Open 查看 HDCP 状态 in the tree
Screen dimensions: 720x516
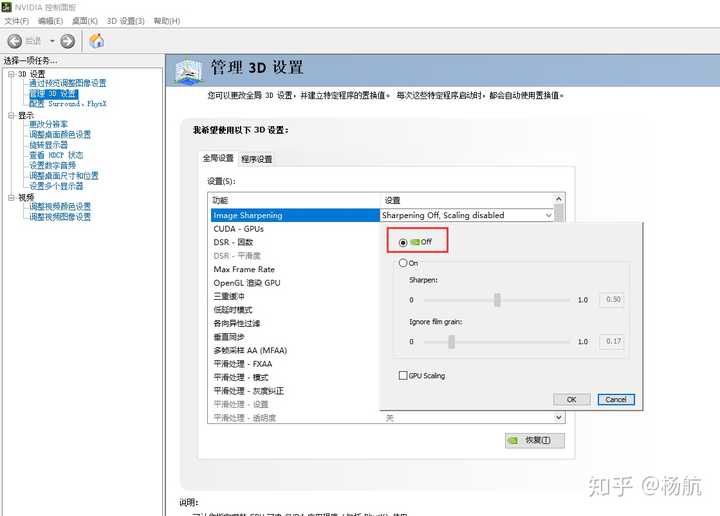(56, 155)
